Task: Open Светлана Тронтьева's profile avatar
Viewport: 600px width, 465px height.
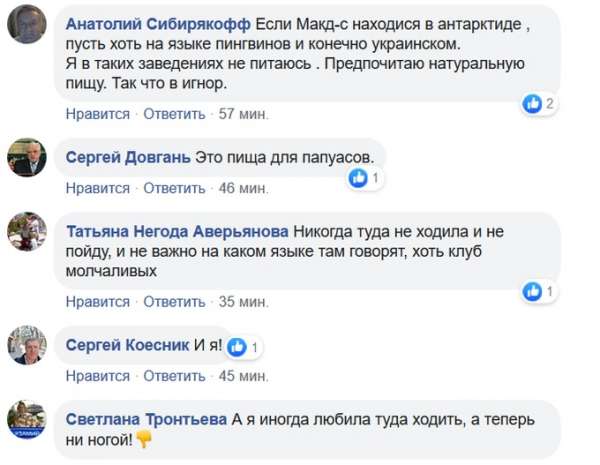Action: click(27, 420)
